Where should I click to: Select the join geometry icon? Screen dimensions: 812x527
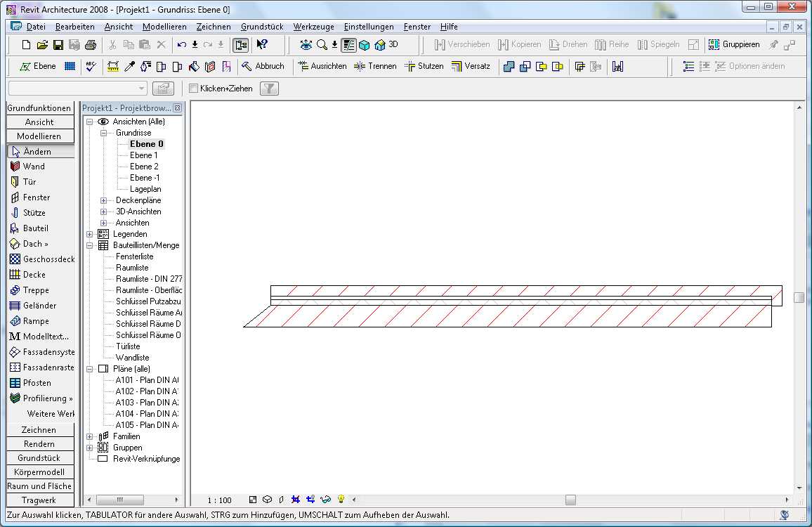pos(509,66)
